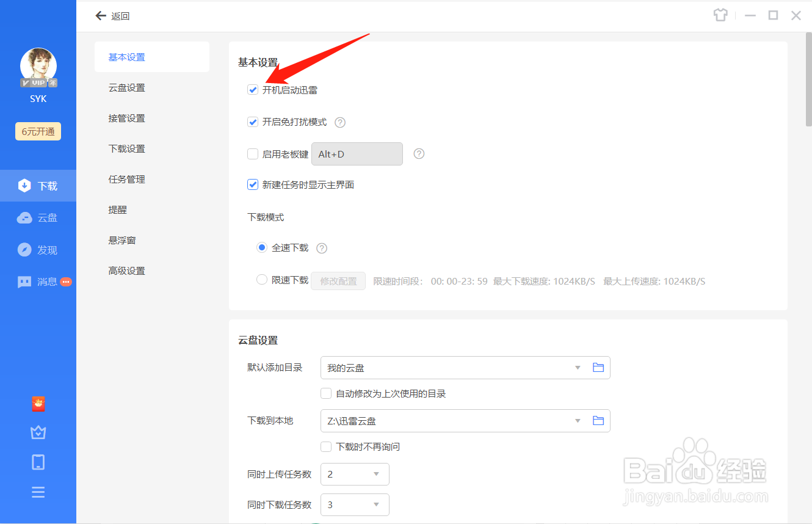
Task: Expand 我的云盘 directory dropdown arrow
Action: tap(578, 368)
